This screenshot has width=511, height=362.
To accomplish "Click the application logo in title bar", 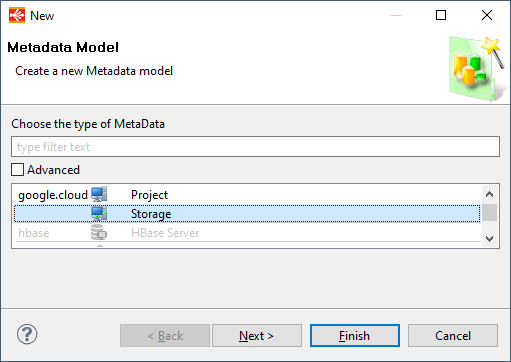I will pos(17,15).
